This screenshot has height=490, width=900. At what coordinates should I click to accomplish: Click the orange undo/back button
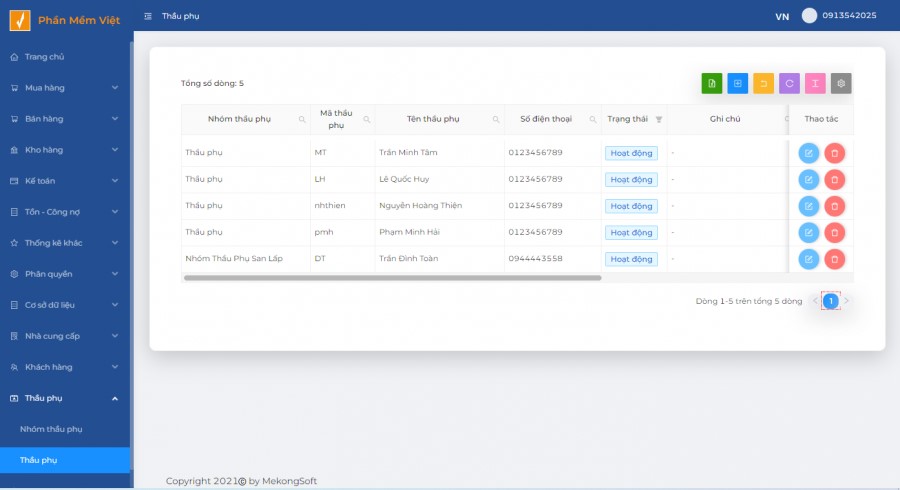tap(763, 83)
